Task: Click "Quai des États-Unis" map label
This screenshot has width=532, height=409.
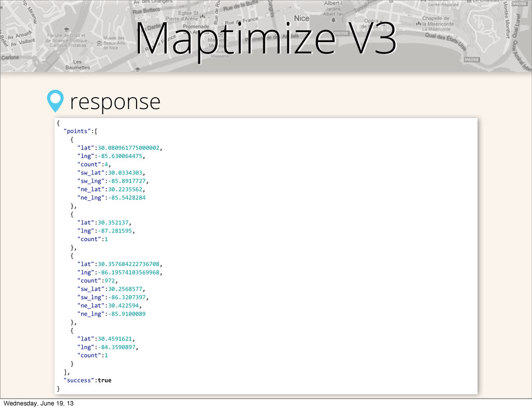Action: 446,42
